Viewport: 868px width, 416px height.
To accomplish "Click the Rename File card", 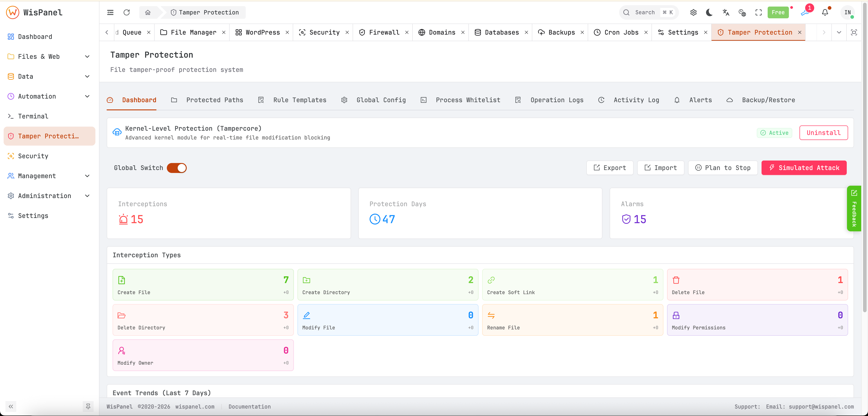I will click(x=573, y=320).
